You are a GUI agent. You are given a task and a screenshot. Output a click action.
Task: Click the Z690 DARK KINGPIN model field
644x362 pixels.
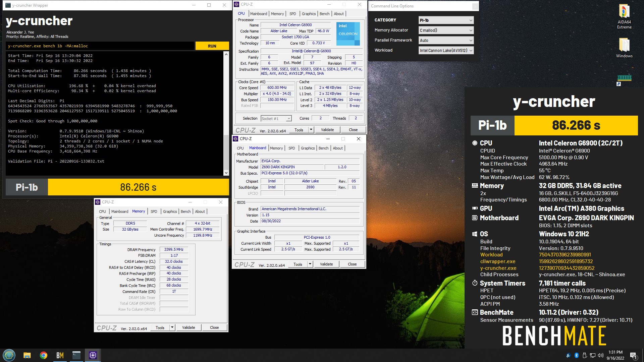pos(292,167)
